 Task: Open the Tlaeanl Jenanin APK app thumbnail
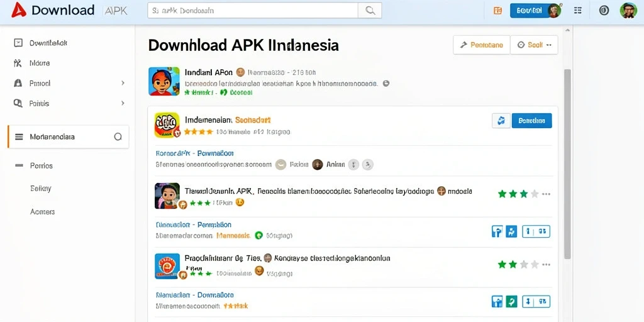167,196
